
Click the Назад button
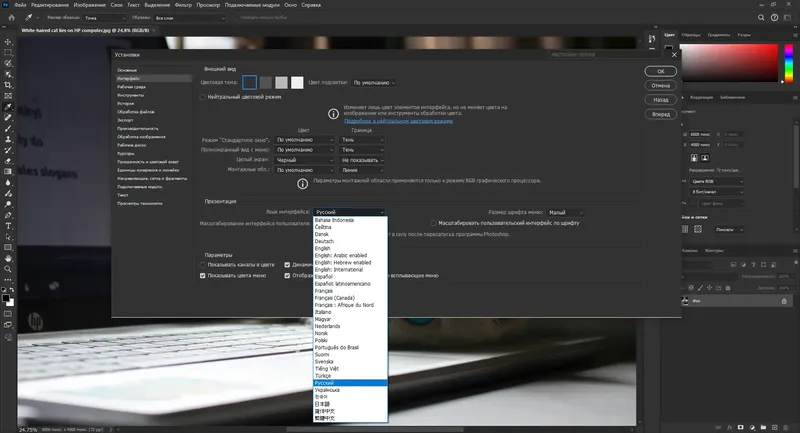[661, 100]
